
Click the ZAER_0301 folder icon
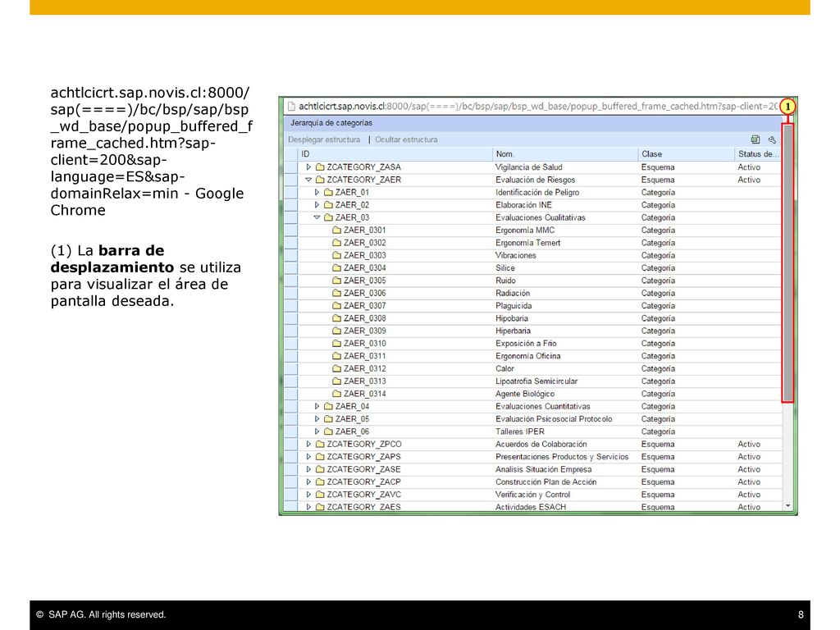click(336, 230)
